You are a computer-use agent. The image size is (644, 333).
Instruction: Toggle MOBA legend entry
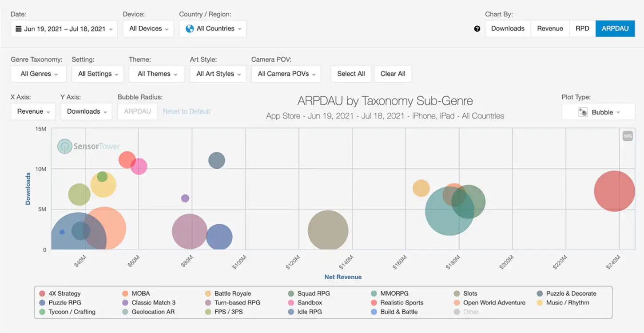pyautogui.click(x=136, y=293)
